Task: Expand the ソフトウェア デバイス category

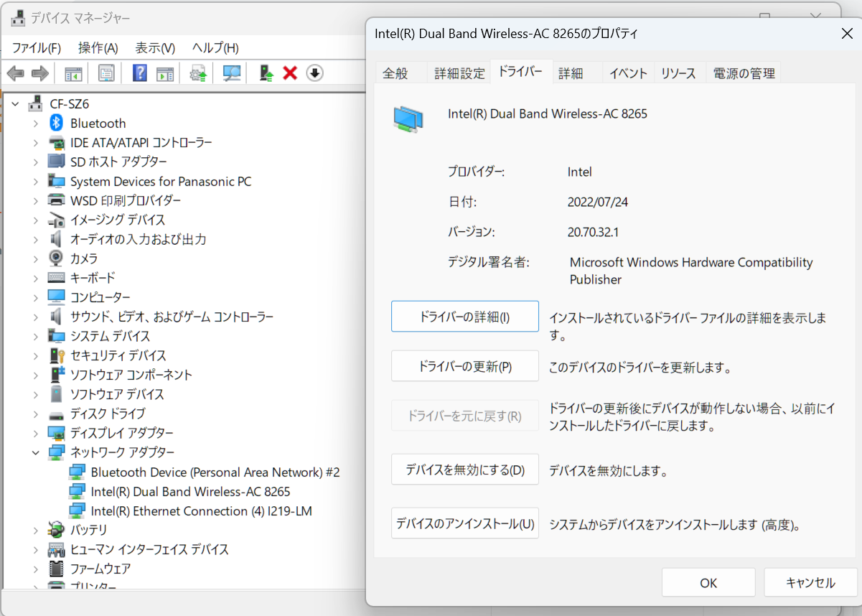Action: click(36, 394)
